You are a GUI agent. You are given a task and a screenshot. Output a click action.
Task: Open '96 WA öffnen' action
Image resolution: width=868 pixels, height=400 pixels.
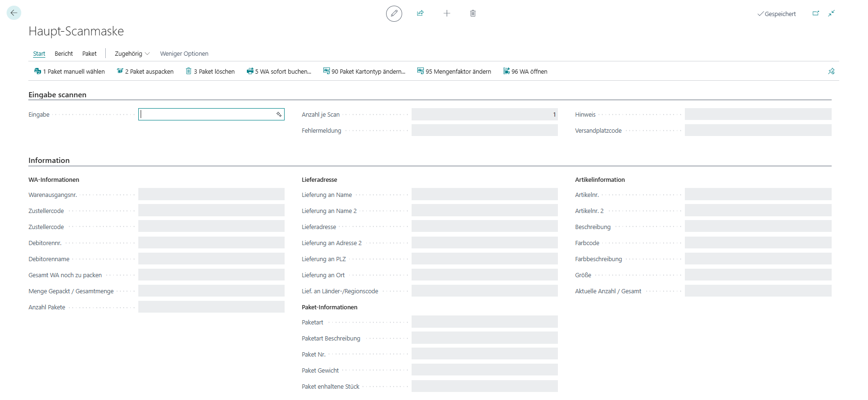(525, 71)
